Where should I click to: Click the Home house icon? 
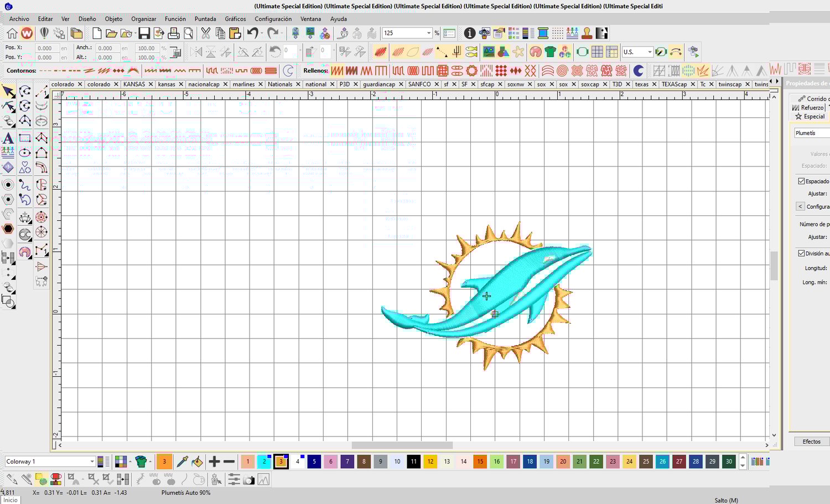(12, 34)
